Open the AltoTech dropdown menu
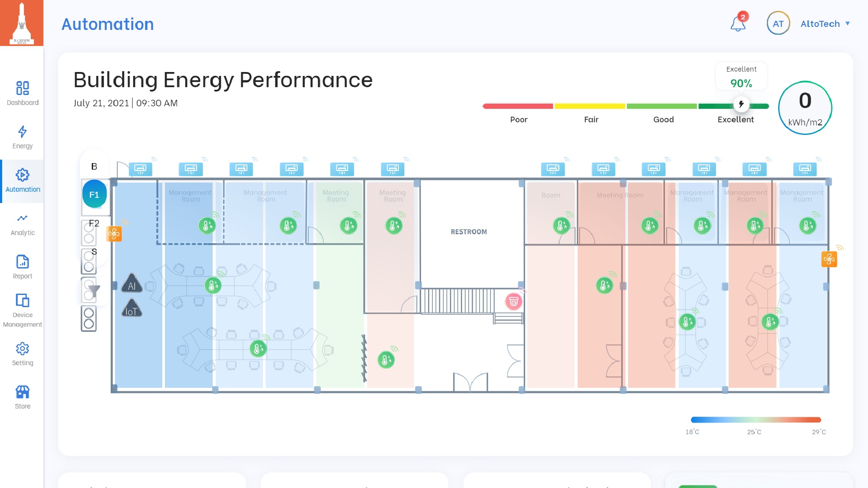Image resolution: width=868 pixels, height=488 pixels. 825,24
